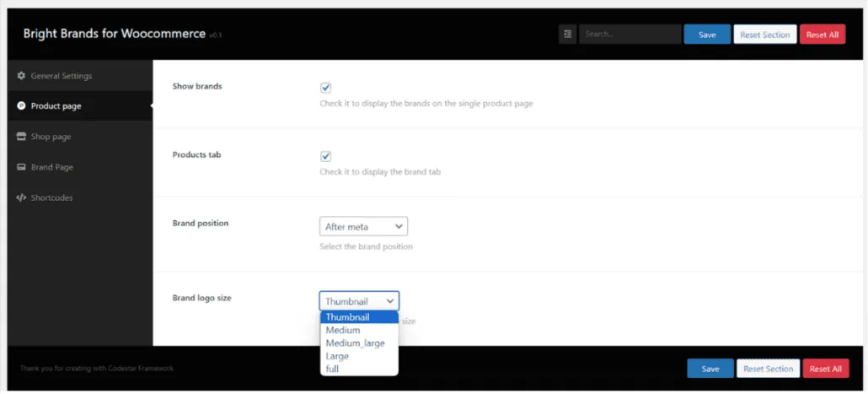Choose Large from the logo size list

pos(359,356)
